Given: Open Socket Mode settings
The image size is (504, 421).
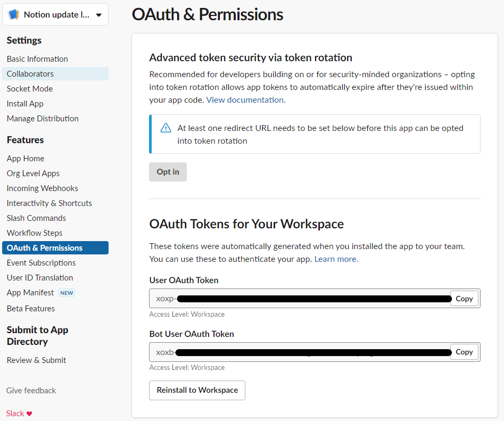Looking at the screenshot, I should (30, 89).
